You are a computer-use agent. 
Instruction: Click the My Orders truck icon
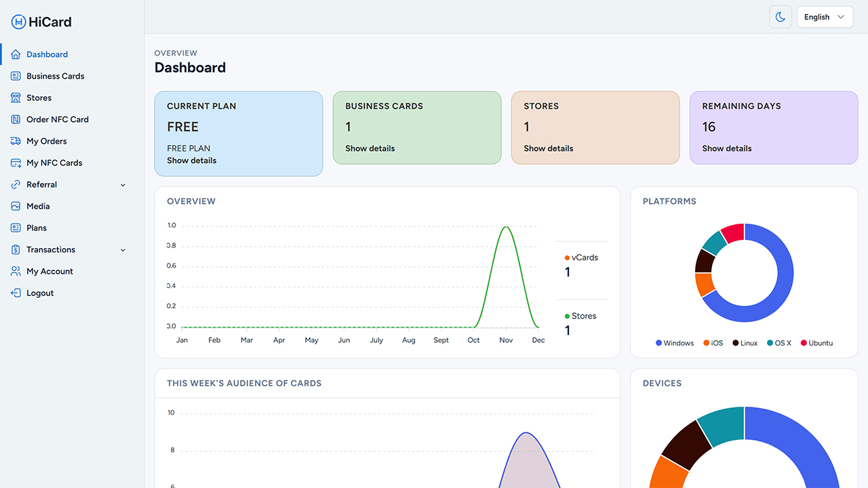coord(16,141)
